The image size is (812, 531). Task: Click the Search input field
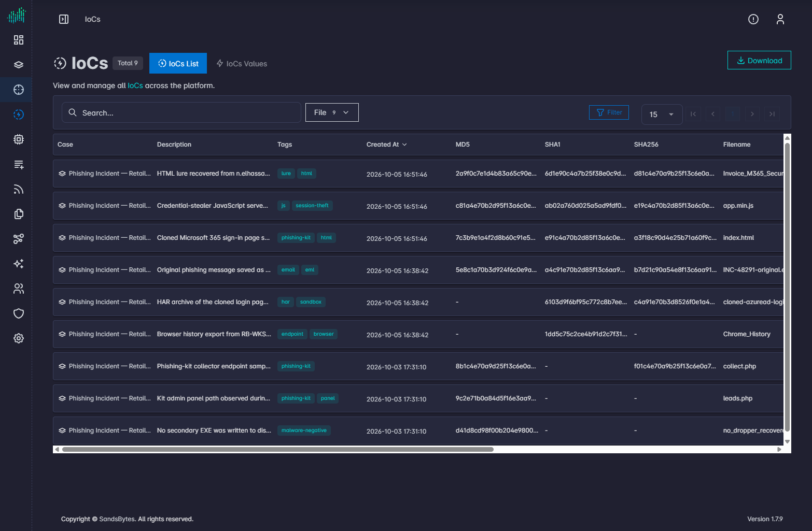point(181,112)
